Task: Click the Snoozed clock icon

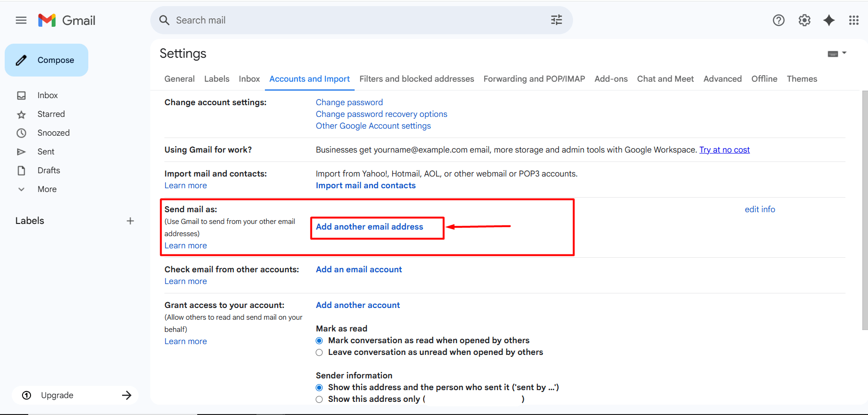Action: tap(21, 133)
